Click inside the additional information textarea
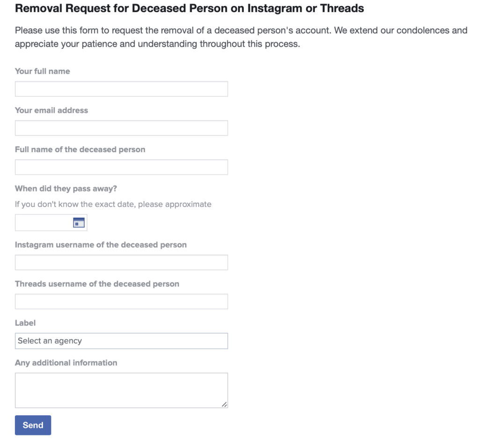The image size is (479, 448). click(x=121, y=390)
